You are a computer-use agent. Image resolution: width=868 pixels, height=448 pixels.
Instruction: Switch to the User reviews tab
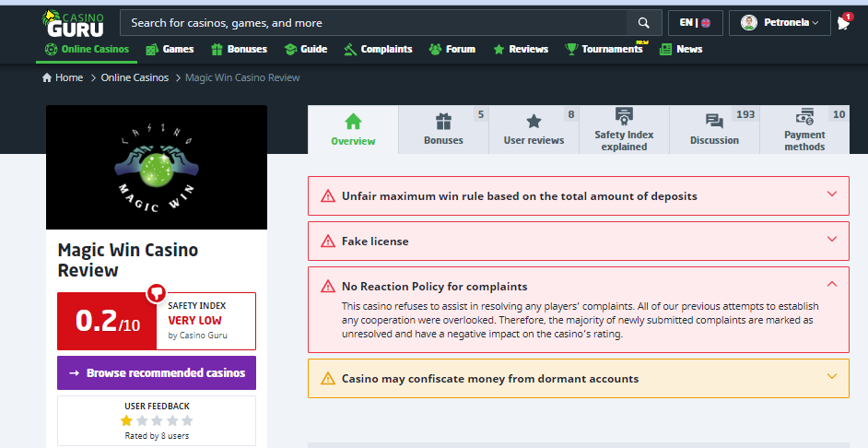click(534, 130)
